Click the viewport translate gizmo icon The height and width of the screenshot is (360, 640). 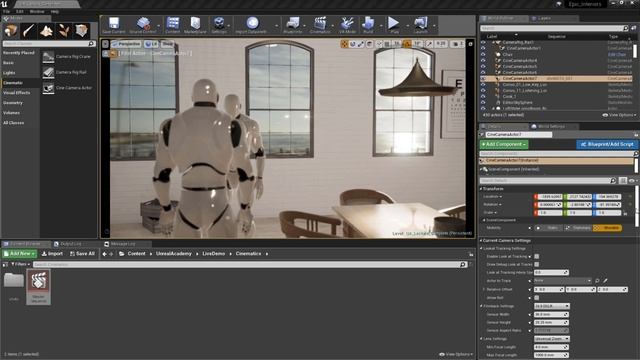pyautogui.click(x=344, y=44)
